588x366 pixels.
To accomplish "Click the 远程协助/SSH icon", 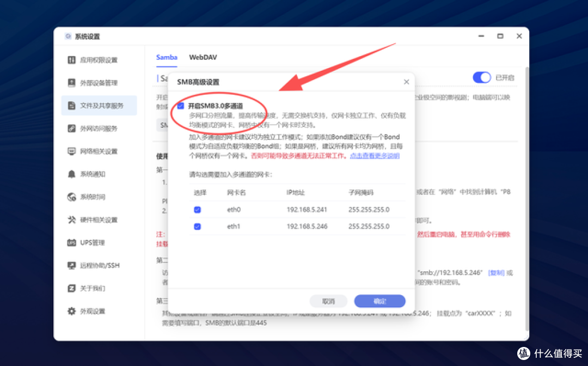I will 71,265.
